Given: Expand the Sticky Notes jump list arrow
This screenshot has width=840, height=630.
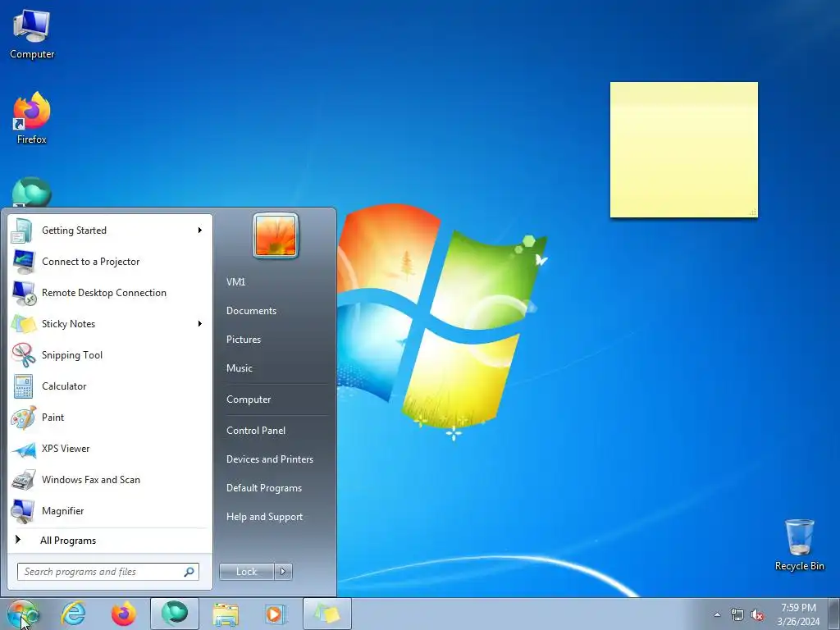Looking at the screenshot, I should [200, 323].
